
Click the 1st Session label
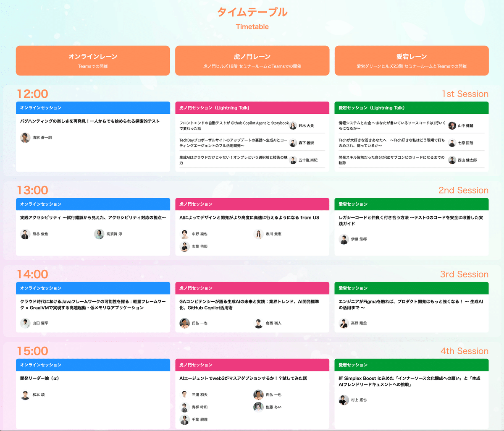pos(465,94)
